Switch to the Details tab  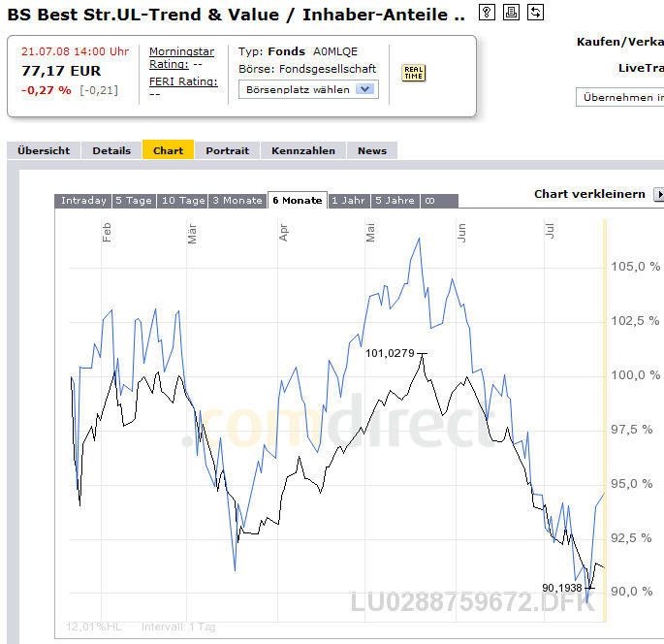[111, 151]
